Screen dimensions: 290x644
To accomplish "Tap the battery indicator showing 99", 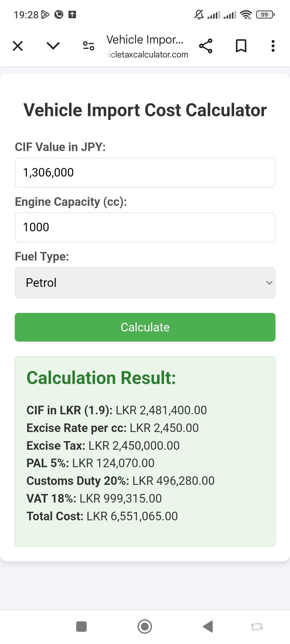I will [265, 14].
